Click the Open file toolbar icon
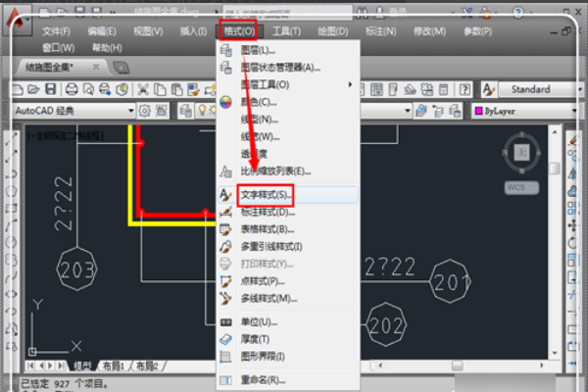Viewport: 588px width, 392px height. [x=33, y=89]
